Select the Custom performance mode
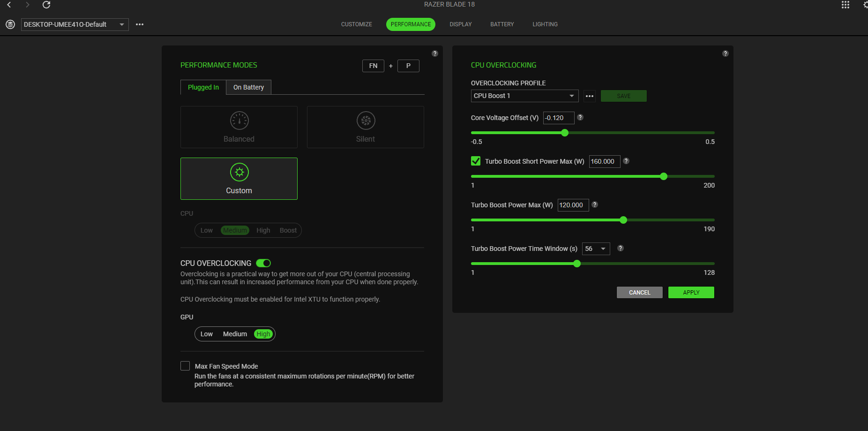The width and height of the screenshot is (868, 431). [239, 179]
